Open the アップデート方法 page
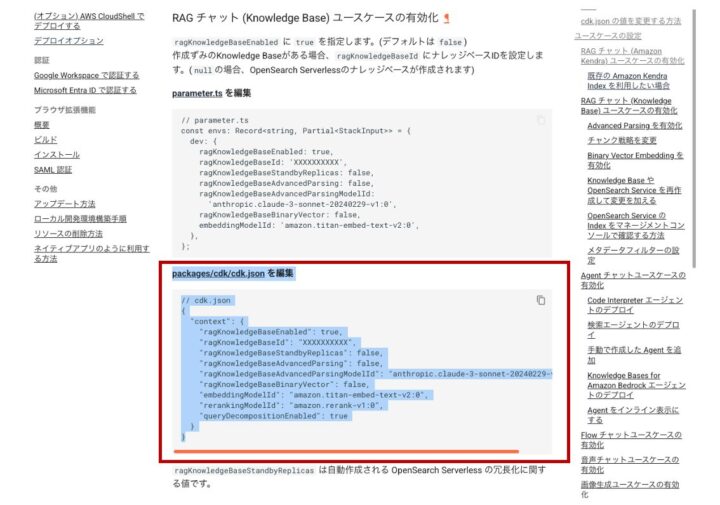Viewport: 720px width, 505px height. 65,204
